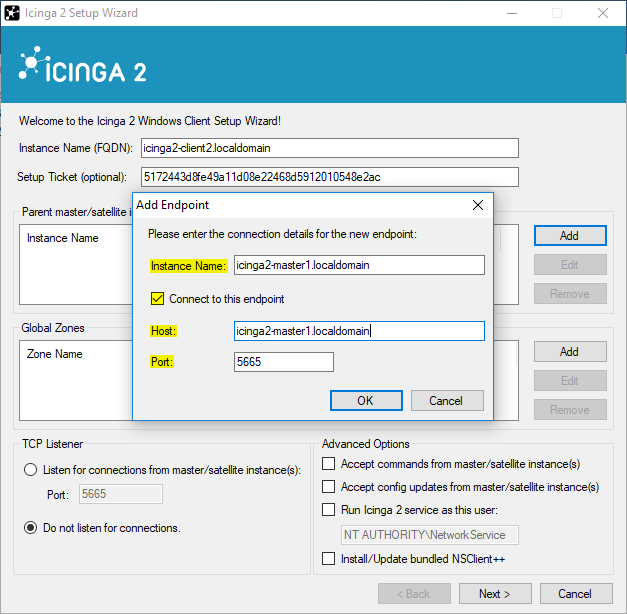Screen dimensions: 627x614
Task: Click the TCP Listener Port field
Action: 121,494
